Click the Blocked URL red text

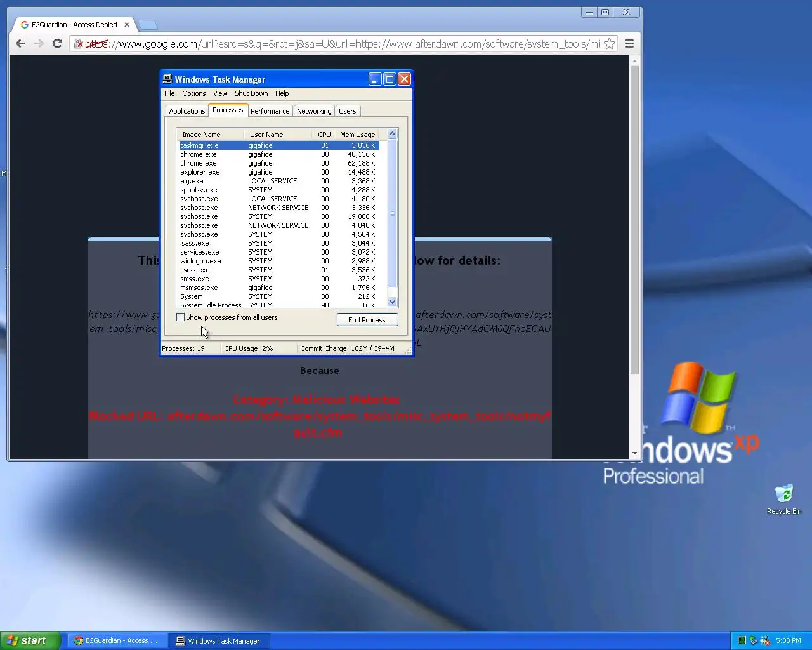319,424
